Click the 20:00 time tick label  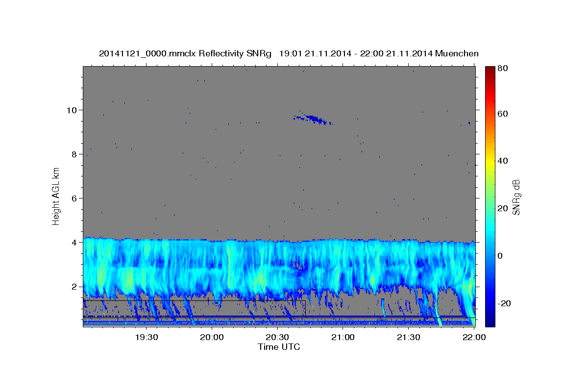212,337
